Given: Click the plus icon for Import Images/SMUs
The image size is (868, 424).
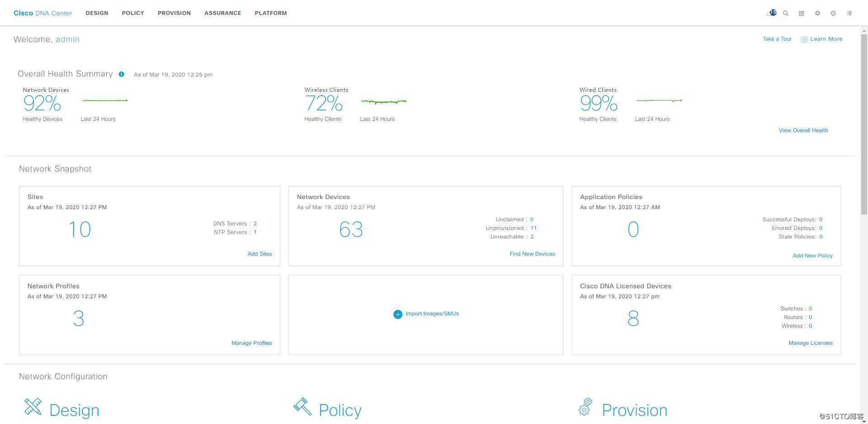Looking at the screenshot, I should tap(398, 314).
